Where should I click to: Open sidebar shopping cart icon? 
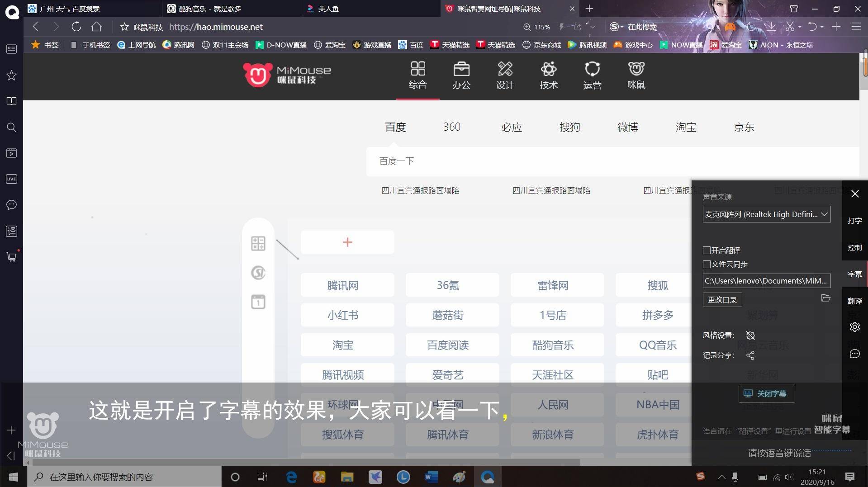11,257
